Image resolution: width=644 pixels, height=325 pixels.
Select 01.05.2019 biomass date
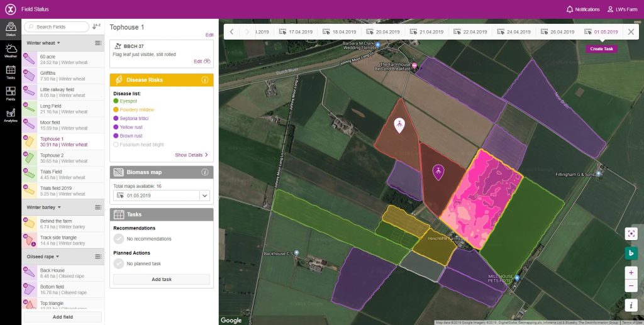point(601,31)
